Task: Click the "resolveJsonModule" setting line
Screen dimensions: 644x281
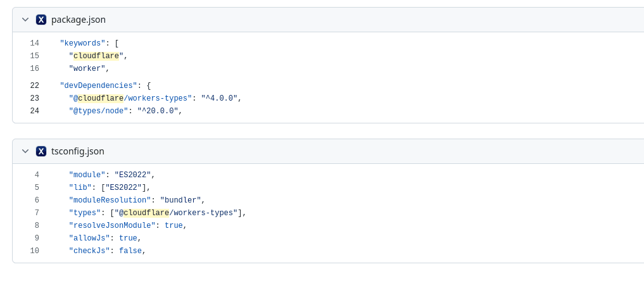Action: point(127,225)
